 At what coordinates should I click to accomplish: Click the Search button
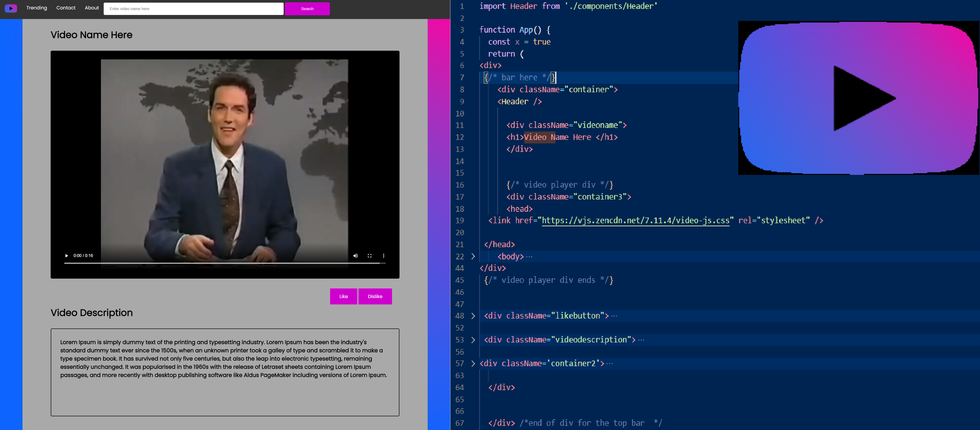tap(307, 9)
